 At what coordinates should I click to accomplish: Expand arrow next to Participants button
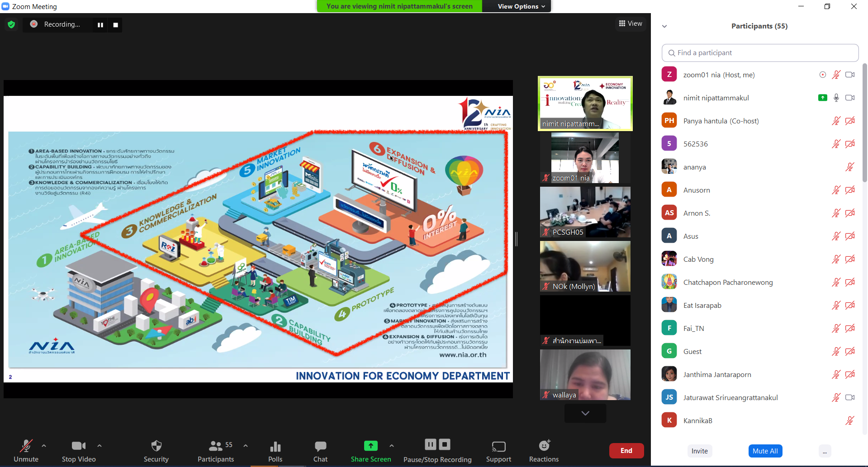[246, 446]
